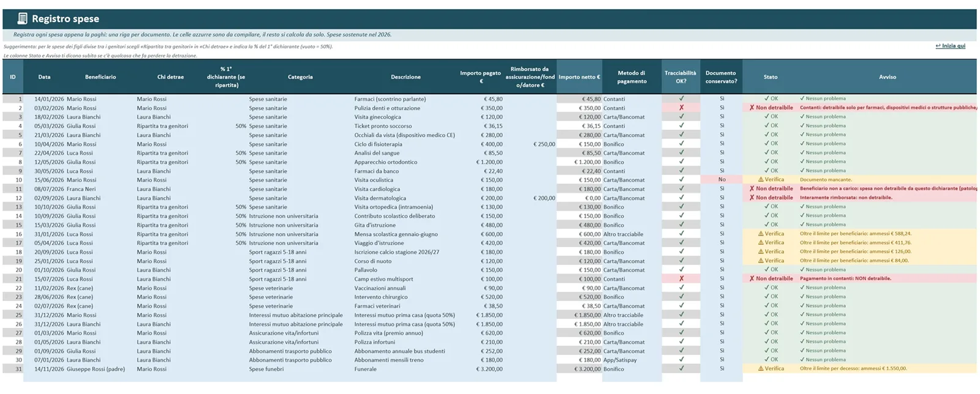
Task: Click the traceability check mark in row 1
Action: point(681,98)
